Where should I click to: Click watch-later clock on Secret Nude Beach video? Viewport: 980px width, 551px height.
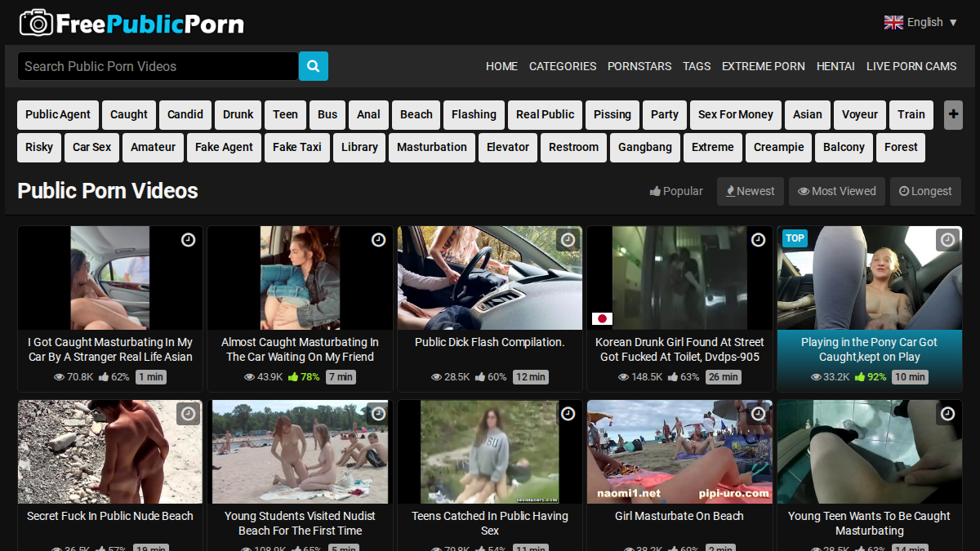click(x=188, y=414)
